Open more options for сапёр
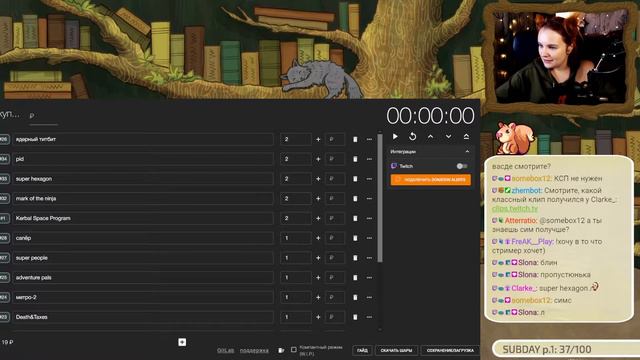 [x=369, y=238]
